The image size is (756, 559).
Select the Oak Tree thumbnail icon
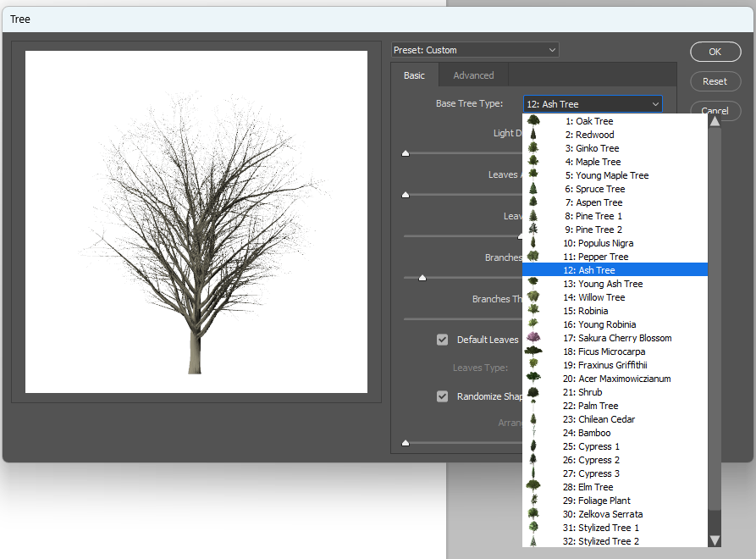tap(533, 120)
